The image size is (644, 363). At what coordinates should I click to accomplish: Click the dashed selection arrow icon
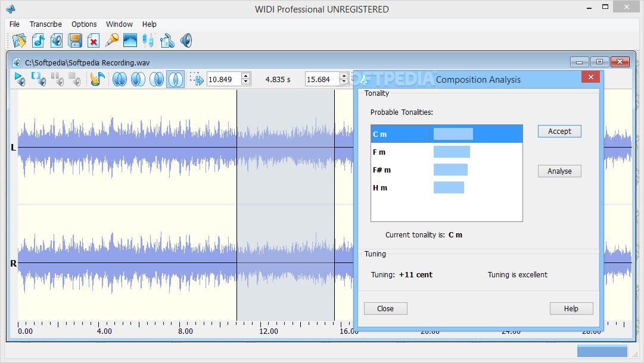tap(197, 79)
